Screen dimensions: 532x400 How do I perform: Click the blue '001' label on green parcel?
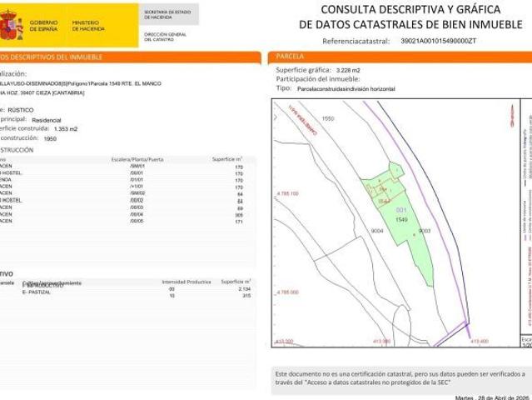point(401,210)
